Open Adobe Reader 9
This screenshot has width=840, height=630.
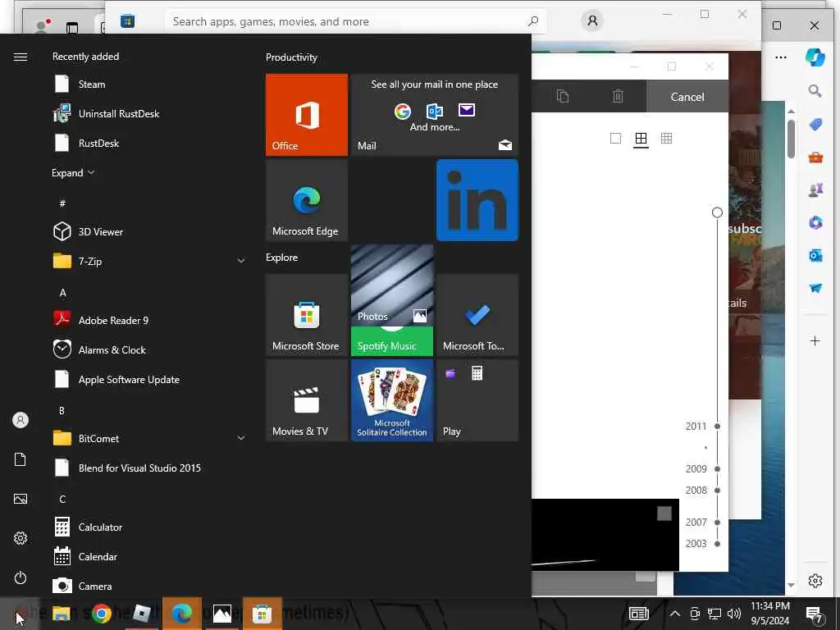click(148, 320)
